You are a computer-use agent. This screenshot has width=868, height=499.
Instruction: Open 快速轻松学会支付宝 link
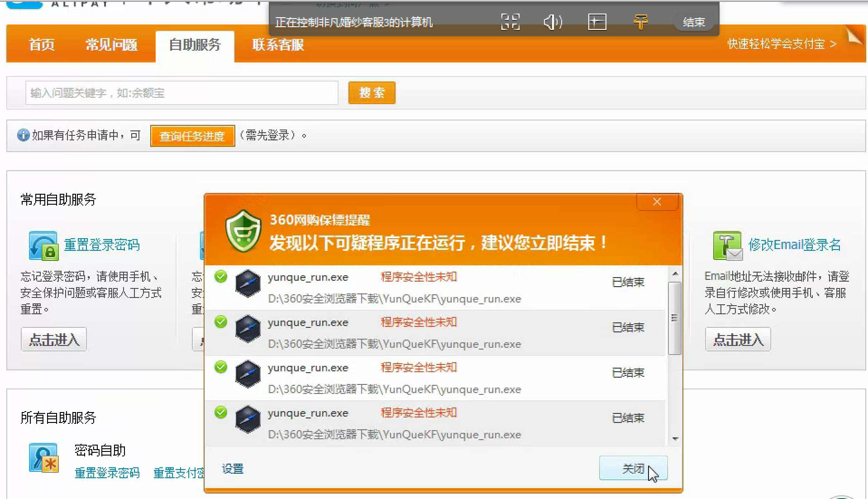(x=782, y=44)
